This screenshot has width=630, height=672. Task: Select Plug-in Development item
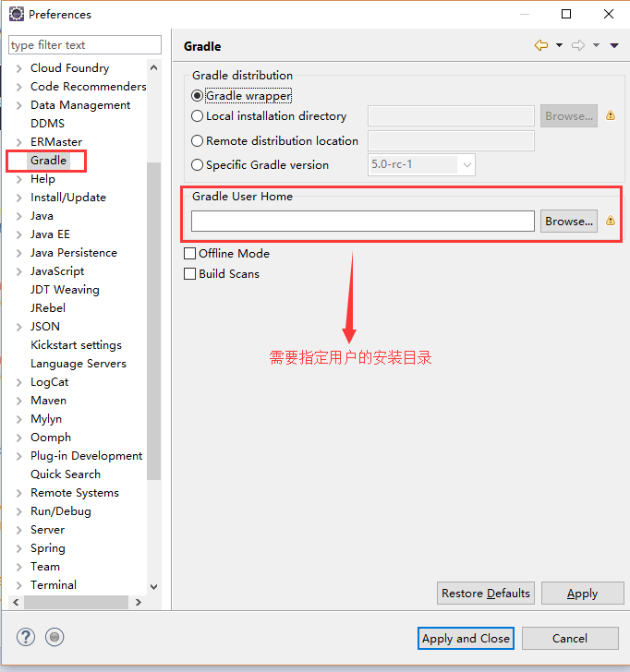[x=86, y=456]
